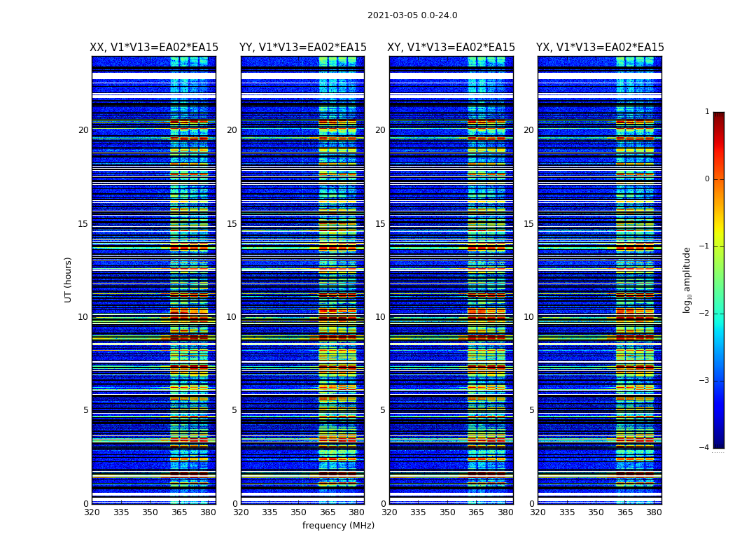735x560 pixels.
Task: Click the 10 hour tick beside the XY panel
Action: (380, 317)
